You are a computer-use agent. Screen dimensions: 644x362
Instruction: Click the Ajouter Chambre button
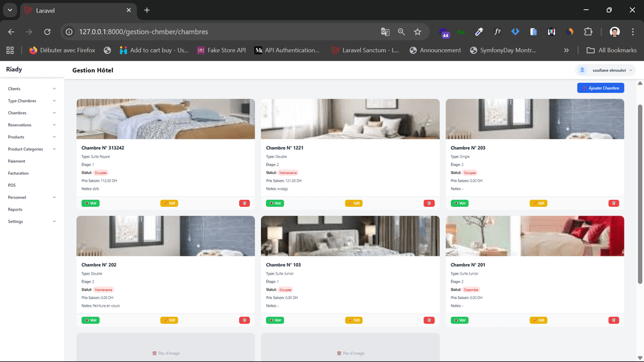tap(601, 88)
